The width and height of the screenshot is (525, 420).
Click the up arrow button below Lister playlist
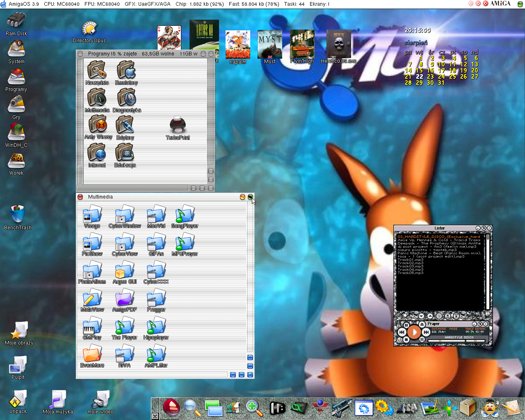pyautogui.click(x=430, y=316)
